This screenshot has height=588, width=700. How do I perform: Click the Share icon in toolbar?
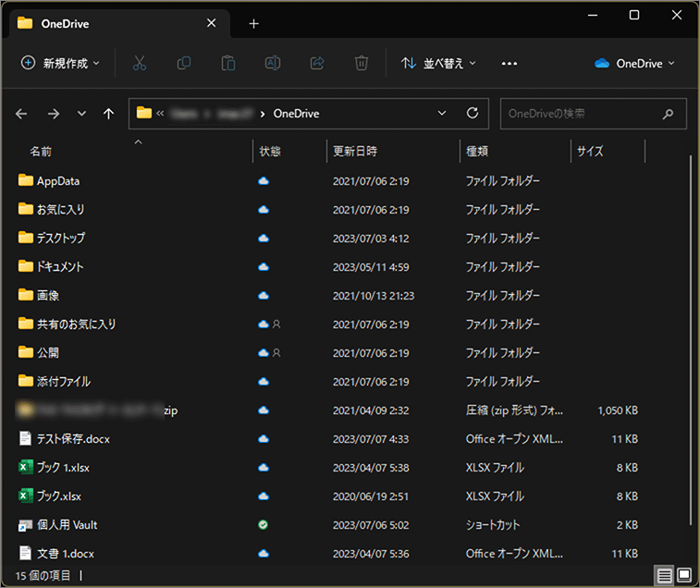tap(317, 64)
